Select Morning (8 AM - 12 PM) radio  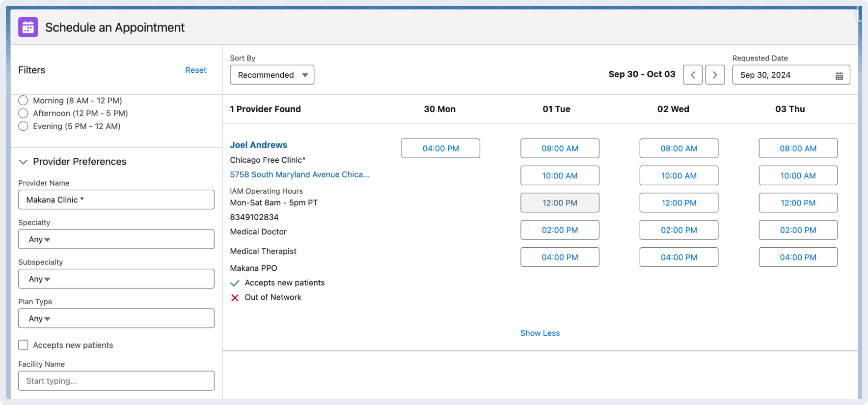pyautogui.click(x=23, y=100)
